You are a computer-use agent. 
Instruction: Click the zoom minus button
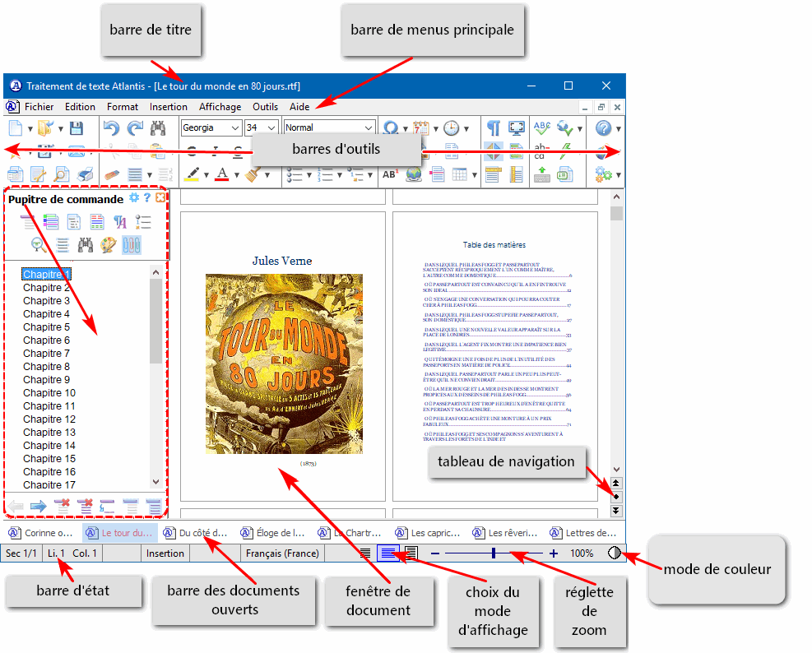click(x=435, y=553)
